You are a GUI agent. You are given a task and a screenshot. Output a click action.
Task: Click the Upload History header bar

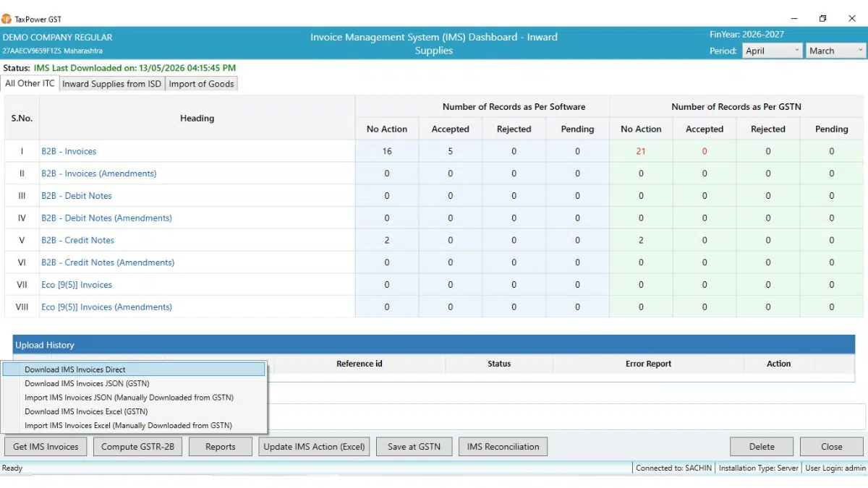[x=433, y=345]
